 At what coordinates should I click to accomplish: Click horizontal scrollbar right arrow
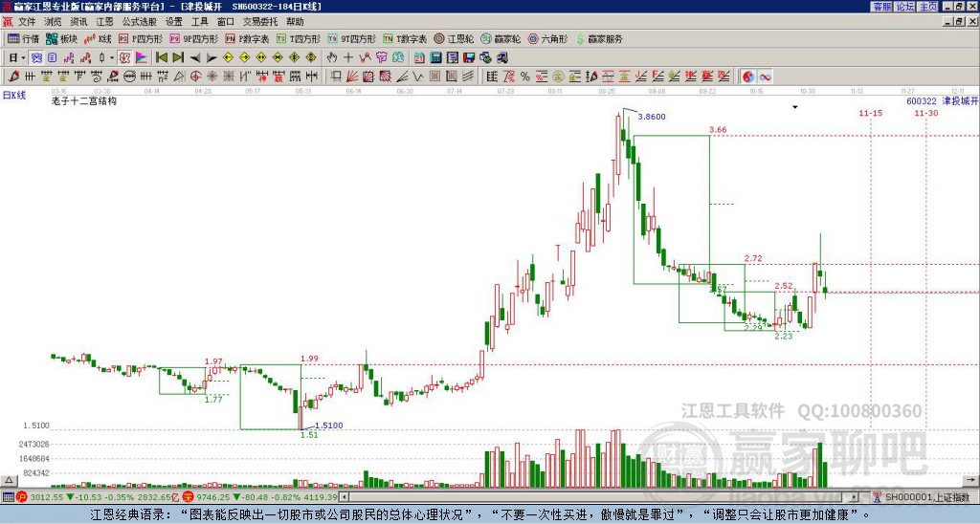click(855, 497)
